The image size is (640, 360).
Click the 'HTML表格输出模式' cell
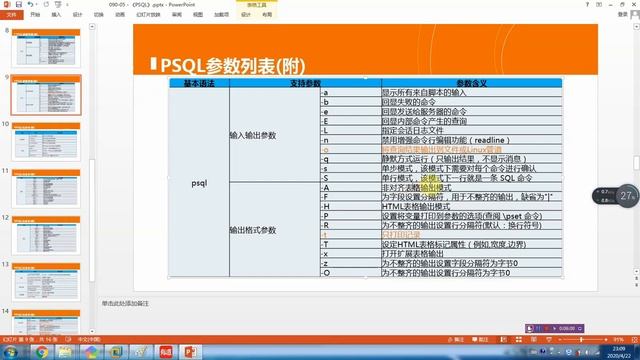pyautogui.click(x=471, y=207)
